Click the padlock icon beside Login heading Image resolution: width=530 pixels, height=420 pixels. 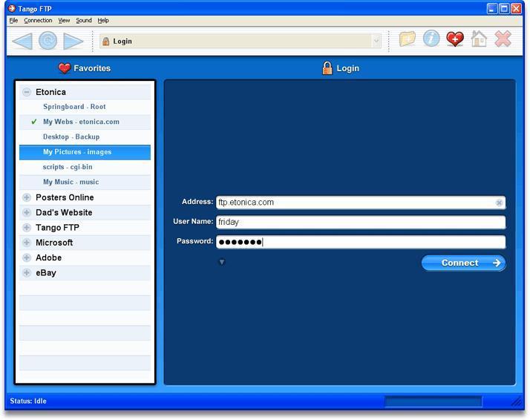pyautogui.click(x=327, y=68)
